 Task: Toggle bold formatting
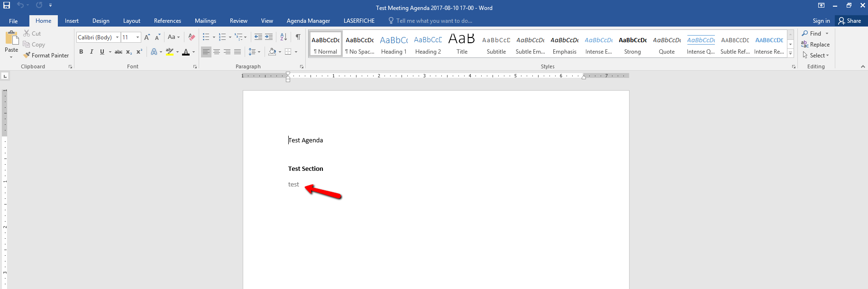(x=81, y=52)
